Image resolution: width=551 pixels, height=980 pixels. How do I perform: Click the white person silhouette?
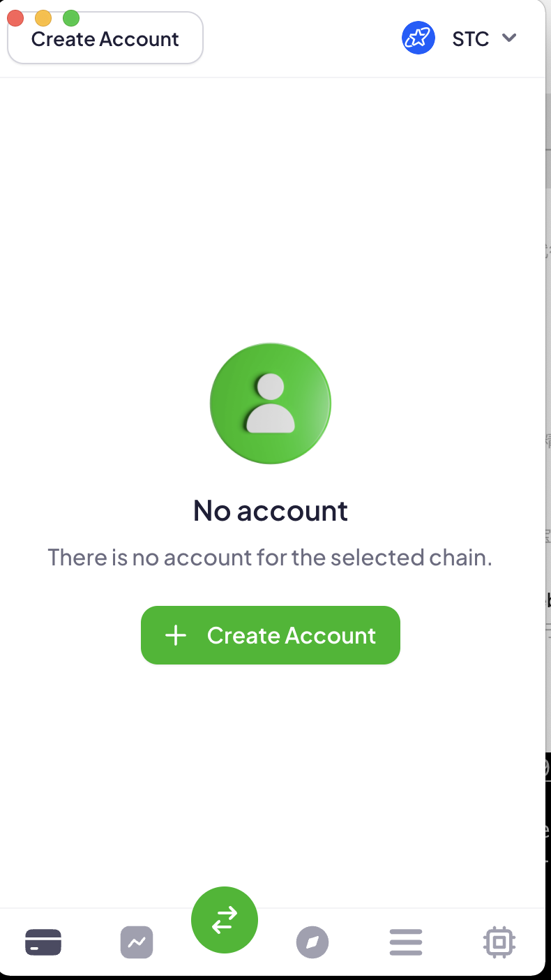(x=270, y=403)
